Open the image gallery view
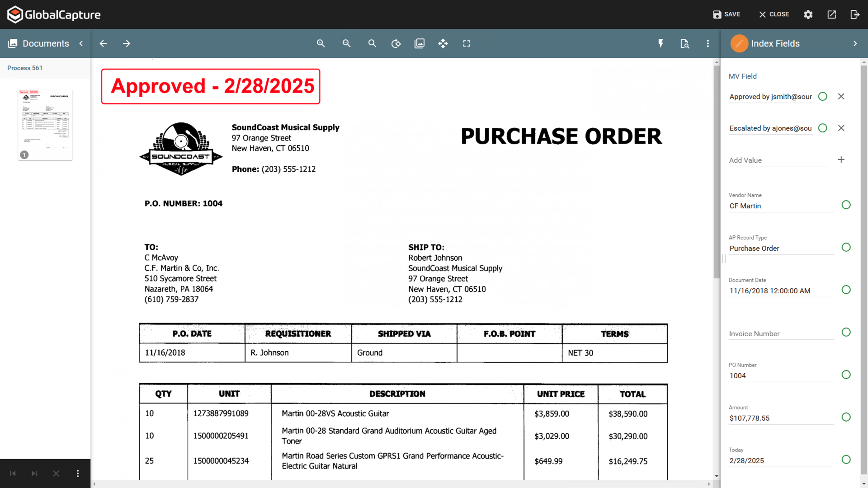This screenshot has height=488, width=868. pos(420,43)
